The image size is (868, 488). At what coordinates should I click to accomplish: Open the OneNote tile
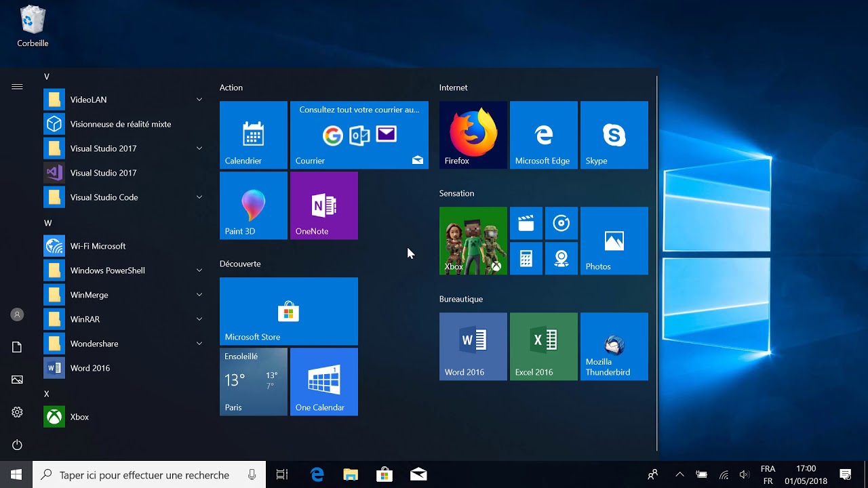(x=324, y=205)
